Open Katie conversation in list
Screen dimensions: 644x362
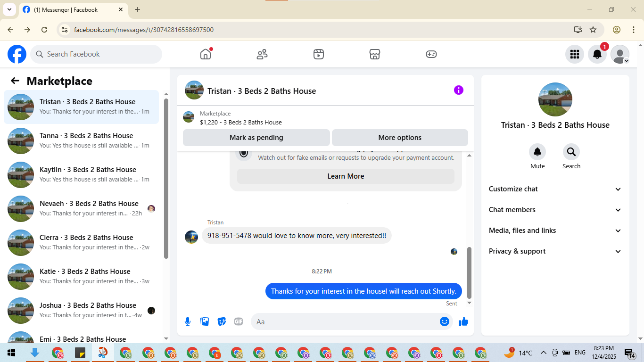click(x=82, y=277)
